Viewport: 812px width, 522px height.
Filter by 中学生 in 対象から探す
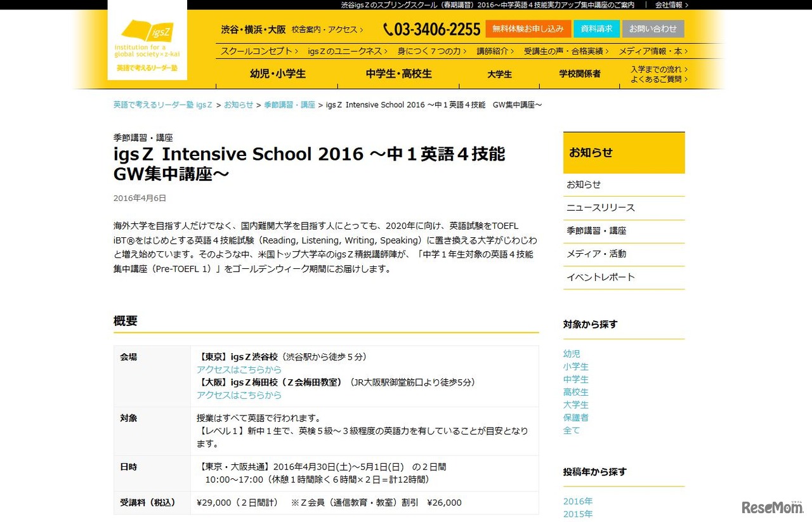click(x=576, y=379)
